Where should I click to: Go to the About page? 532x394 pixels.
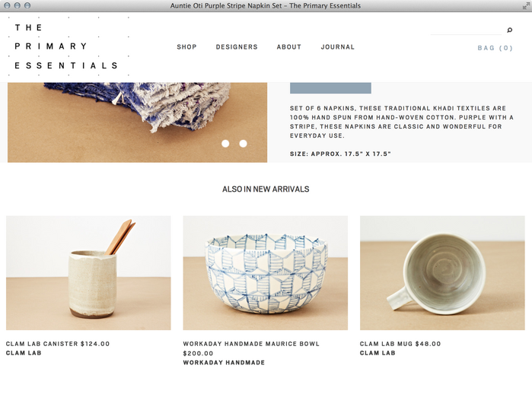(289, 47)
